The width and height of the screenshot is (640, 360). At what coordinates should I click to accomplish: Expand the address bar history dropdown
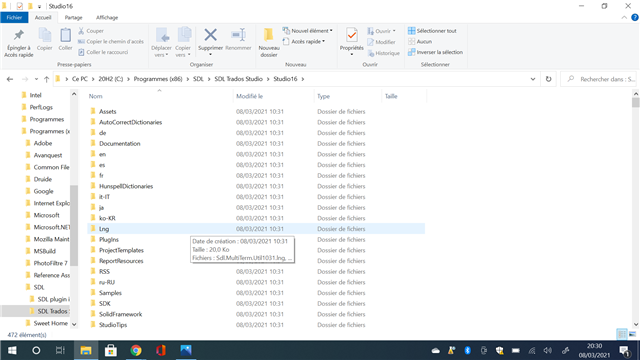click(x=533, y=79)
